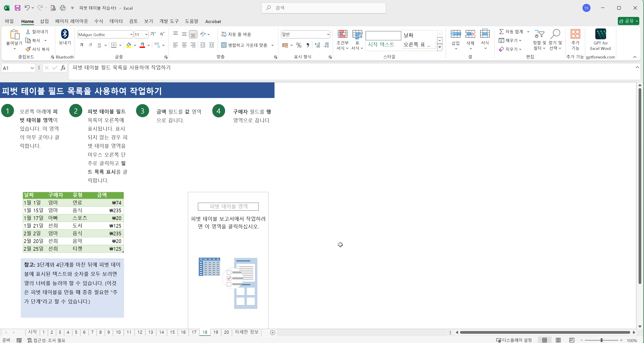Viewport: 644px width, 343px height.
Task: Select sheet tab 19
Action: 216,332
